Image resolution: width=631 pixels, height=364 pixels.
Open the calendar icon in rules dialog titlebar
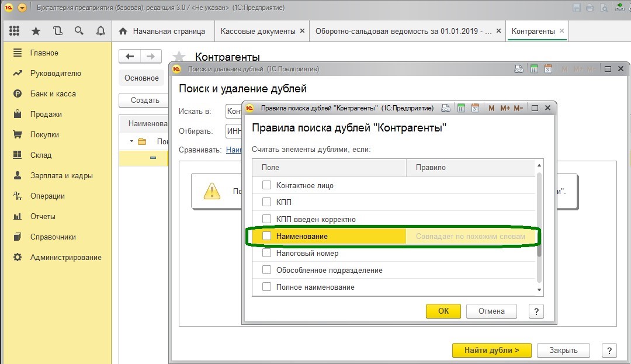coord(475,108)
